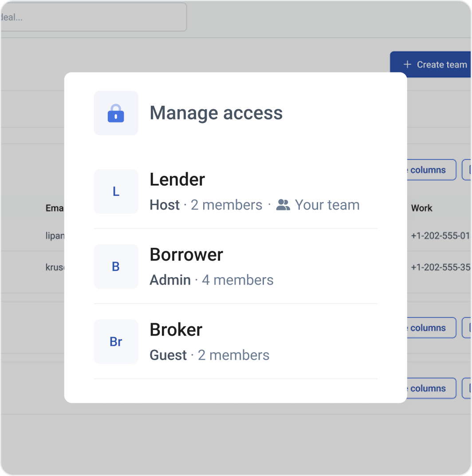Click Broker's 2 members text
472x476 pixels.
point(233,355)
